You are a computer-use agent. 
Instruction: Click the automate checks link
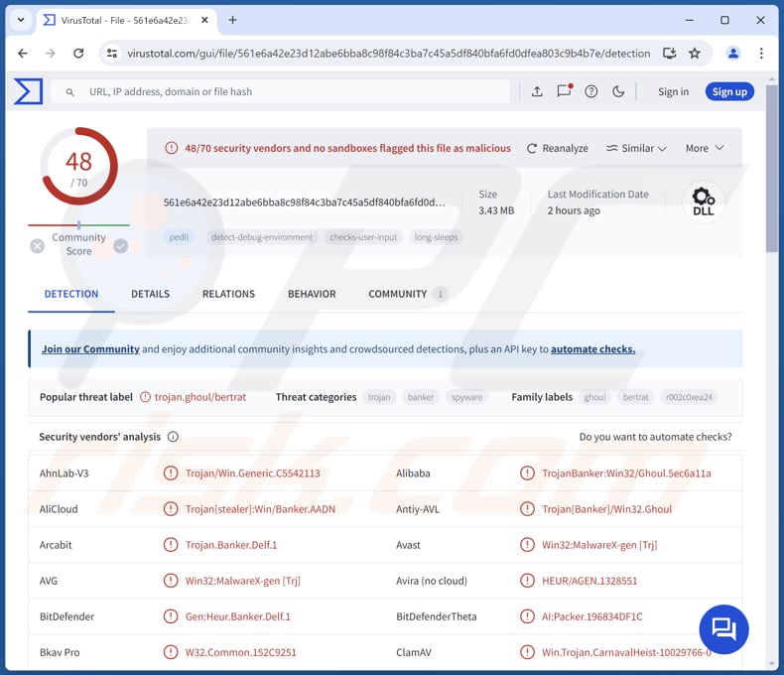593,349
